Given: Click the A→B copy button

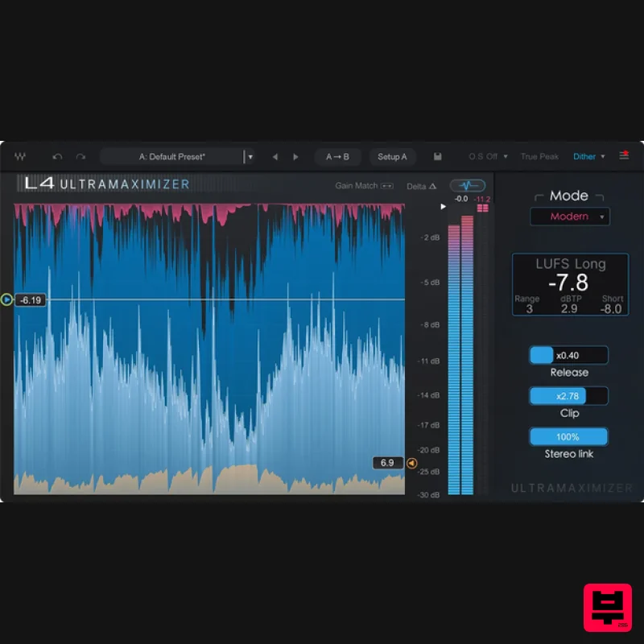Looking at the screenshot, I should (x=337, y=157).
